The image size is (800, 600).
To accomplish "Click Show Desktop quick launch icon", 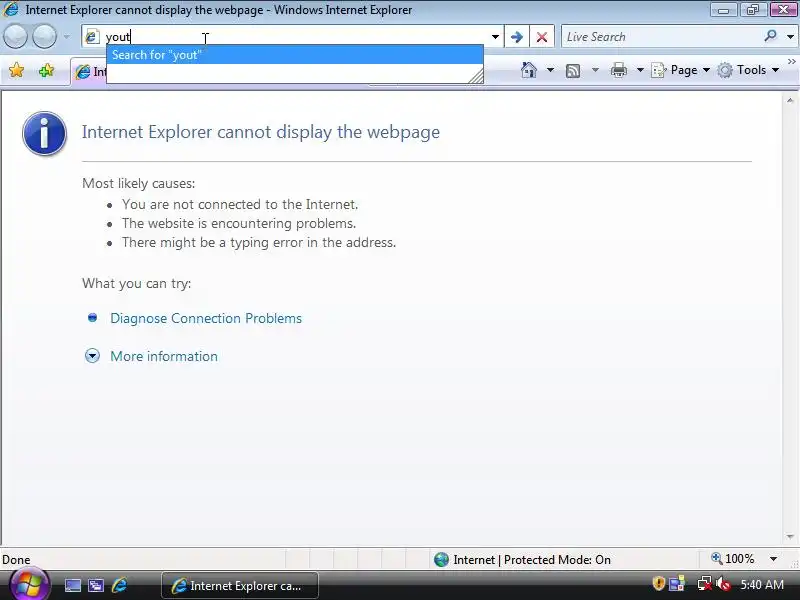I will (72, 585).
